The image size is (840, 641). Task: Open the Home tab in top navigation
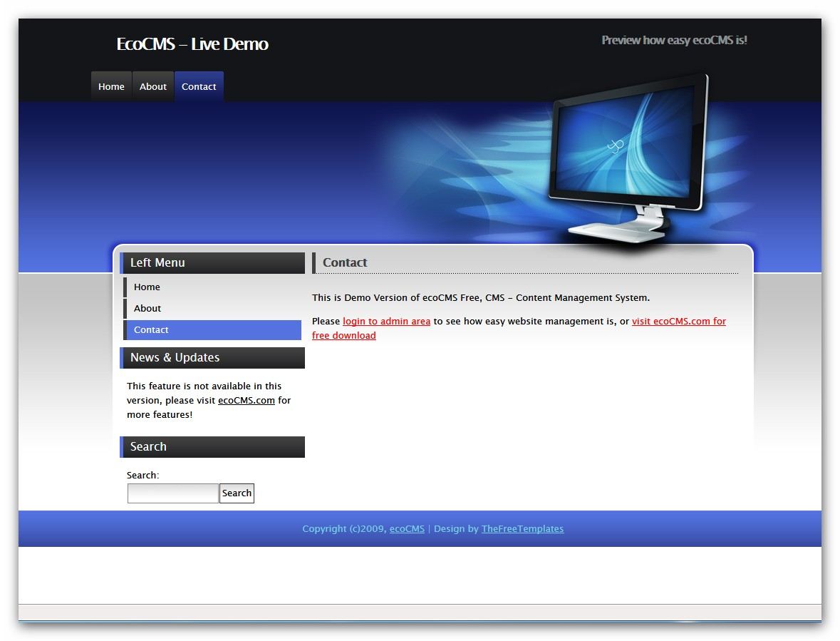[111, 86]
